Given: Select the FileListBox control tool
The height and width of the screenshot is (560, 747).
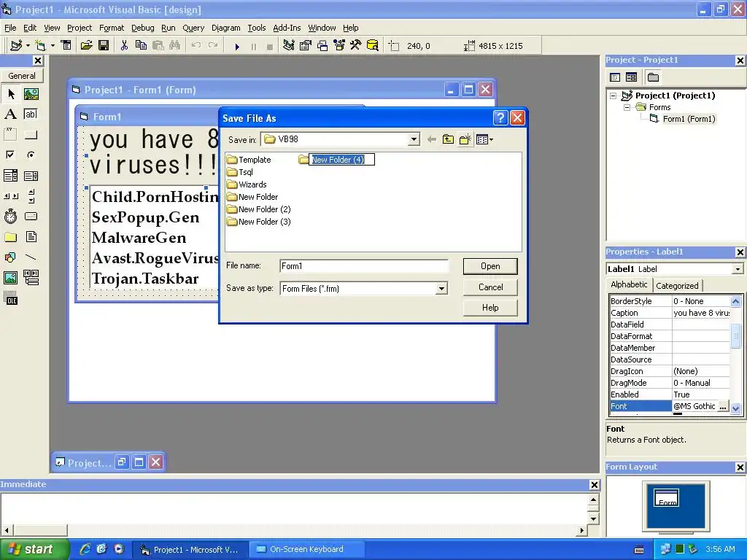Looking at the screenshot, I should [31, 237].
